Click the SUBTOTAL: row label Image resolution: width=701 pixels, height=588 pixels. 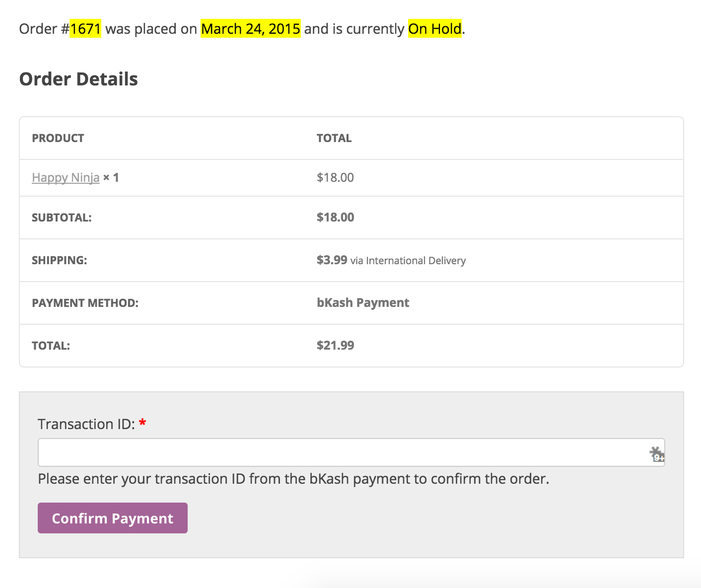point(62,218)
